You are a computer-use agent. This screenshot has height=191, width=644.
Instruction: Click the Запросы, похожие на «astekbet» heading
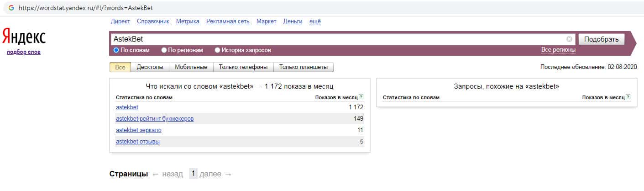click(507, 86)
